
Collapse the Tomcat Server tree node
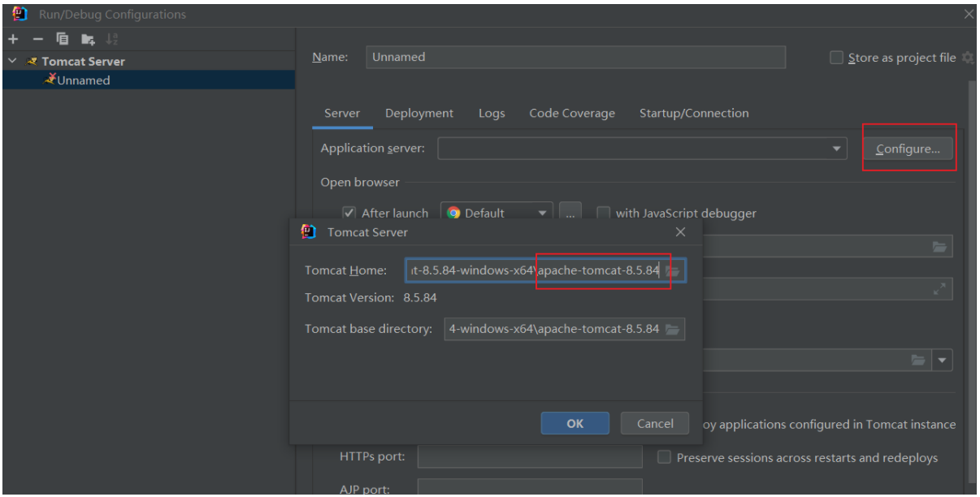point(12,61)
